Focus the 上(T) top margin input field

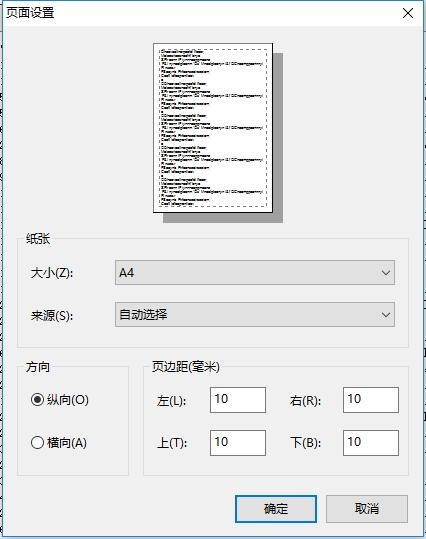click(238, 443)
